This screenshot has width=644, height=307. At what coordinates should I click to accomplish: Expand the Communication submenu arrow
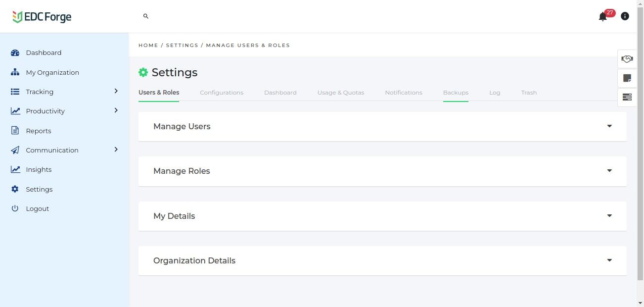pos(116,150)
